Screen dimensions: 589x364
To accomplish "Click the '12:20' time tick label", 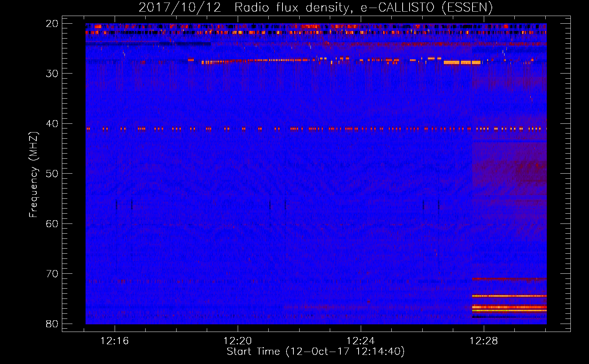I will point(238,341).
